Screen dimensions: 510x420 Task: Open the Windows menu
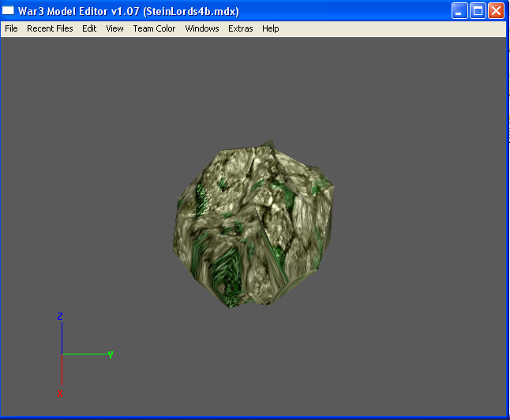pyautogui.click(x=202, y=28)
